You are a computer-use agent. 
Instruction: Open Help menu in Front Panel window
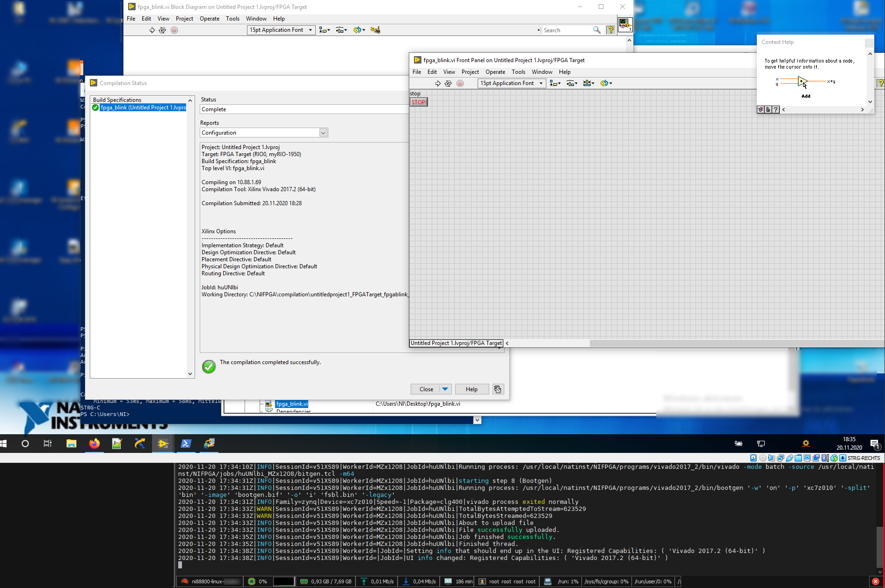point(565,72)
